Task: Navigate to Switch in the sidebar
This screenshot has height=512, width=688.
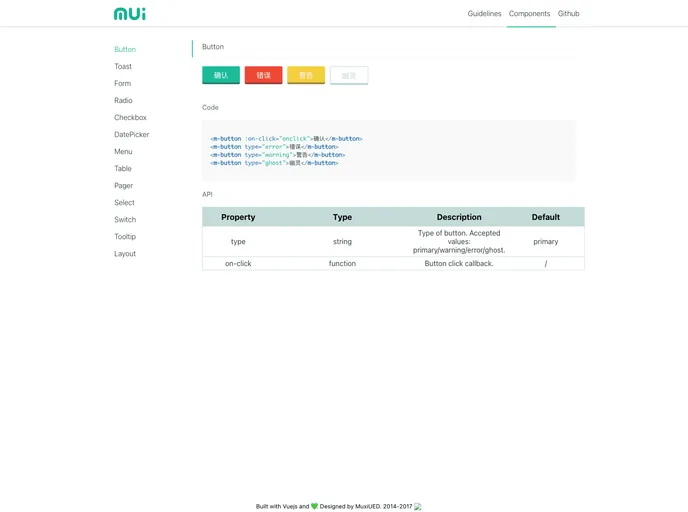Action: click(x=125, y=219)
